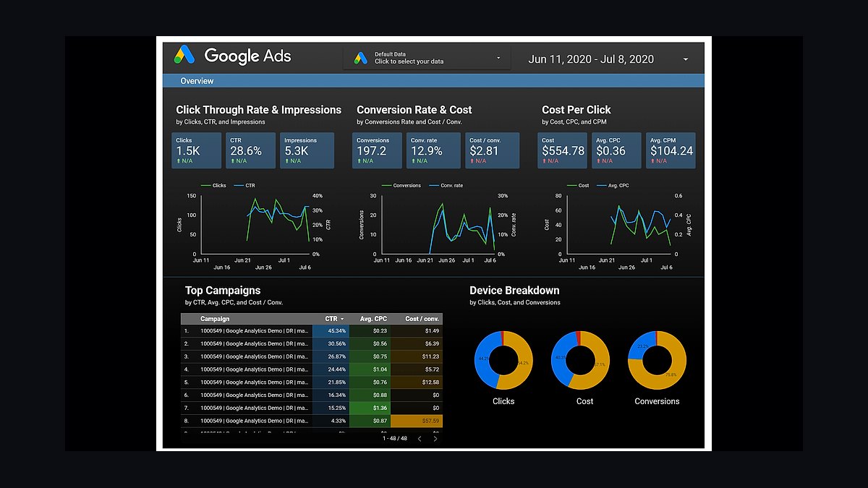Click the Conversion Rate & Cost heading

pyautogui.click(x=414, y=110)
